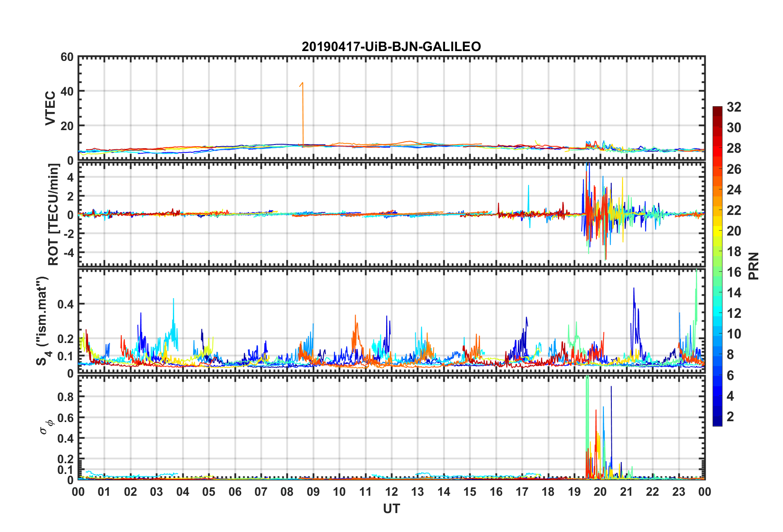Click the orange VTEC spike near 08:30 UT
Screen dimensions: 783x532
tap(303, 114)
